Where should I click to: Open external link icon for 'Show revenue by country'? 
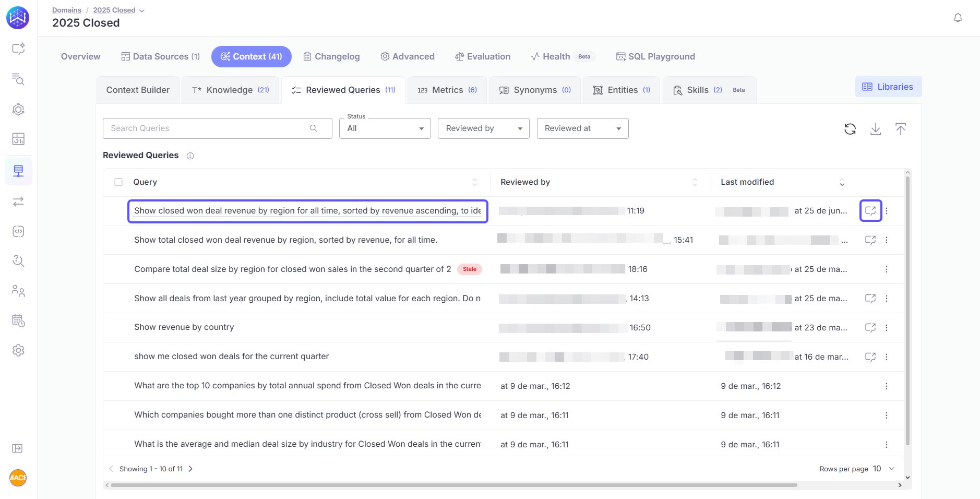tap(870, 328)
